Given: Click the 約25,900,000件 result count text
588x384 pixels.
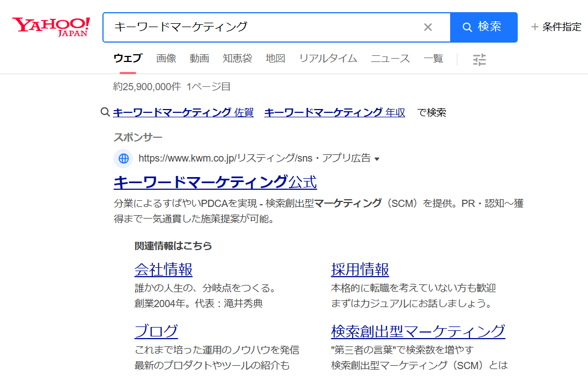Looking at the screenshot, I should (x=147, y=87).
